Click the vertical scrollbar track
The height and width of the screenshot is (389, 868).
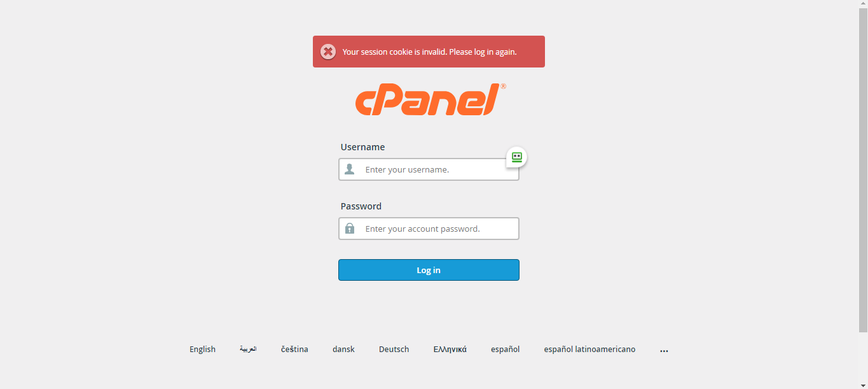863,360
